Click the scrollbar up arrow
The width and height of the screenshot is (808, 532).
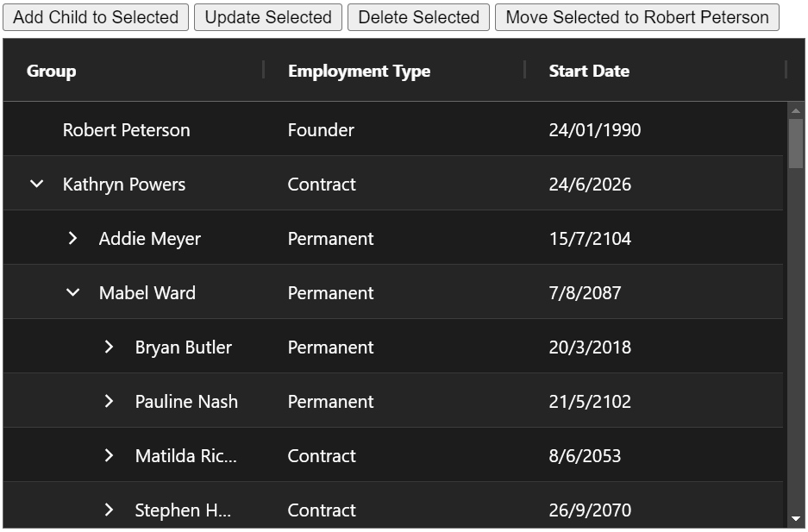(x=795, y=110)
